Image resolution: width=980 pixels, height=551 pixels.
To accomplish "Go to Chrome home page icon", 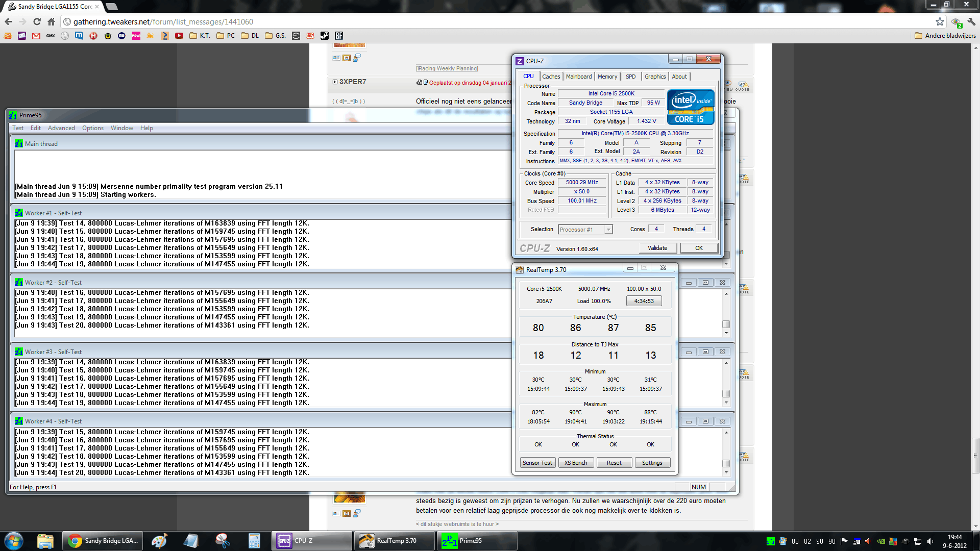I will (51, 21).
